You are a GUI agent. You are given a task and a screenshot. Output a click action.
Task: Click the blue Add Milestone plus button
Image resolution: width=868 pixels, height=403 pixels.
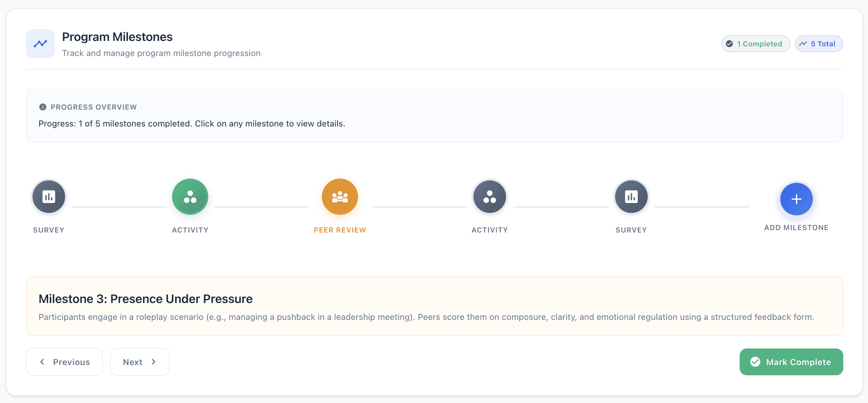pyautogui.click(x=796, y=199)
